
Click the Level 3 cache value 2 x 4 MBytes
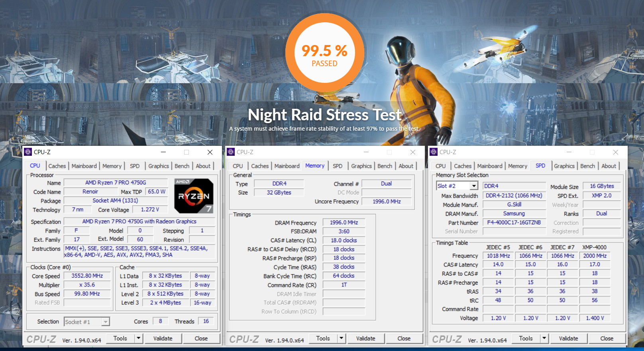point(165,303)
